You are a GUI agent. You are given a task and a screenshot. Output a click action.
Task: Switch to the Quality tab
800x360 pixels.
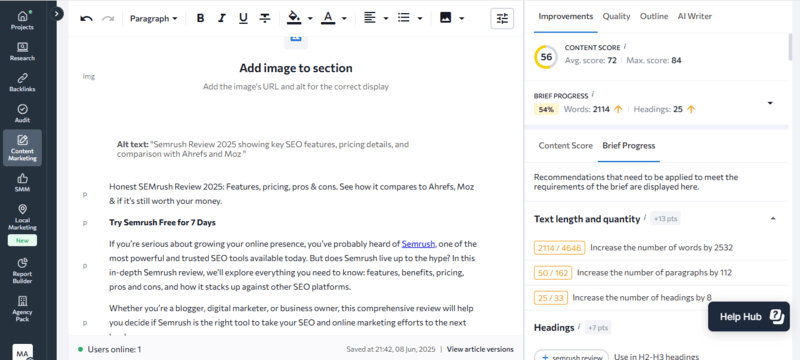point(616,16)
